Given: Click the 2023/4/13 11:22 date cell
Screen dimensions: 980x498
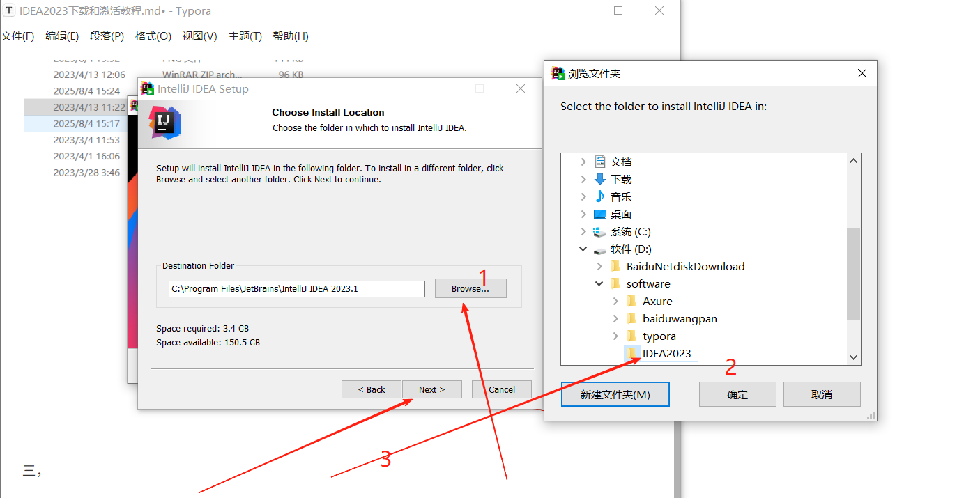Looking at the screenshot, I should 89,107.
